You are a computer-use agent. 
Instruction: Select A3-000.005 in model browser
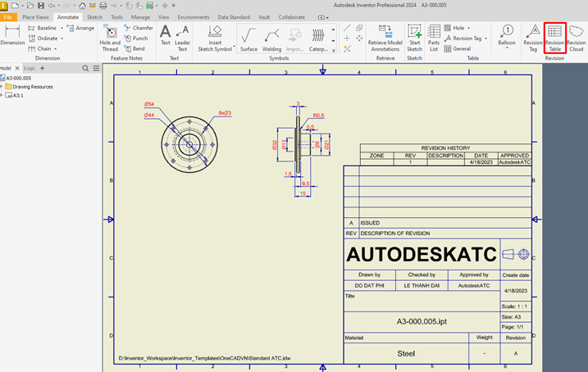click(18, 79)
